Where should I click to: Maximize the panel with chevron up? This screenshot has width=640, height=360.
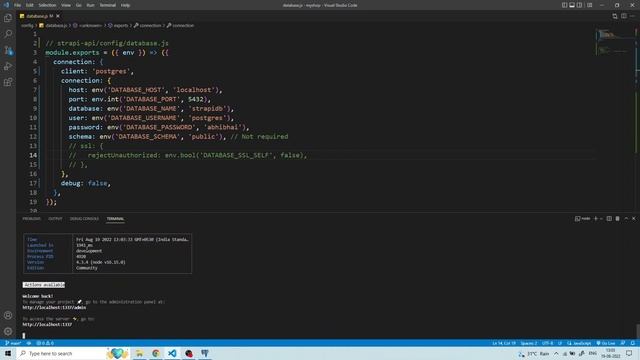point(626,219)
